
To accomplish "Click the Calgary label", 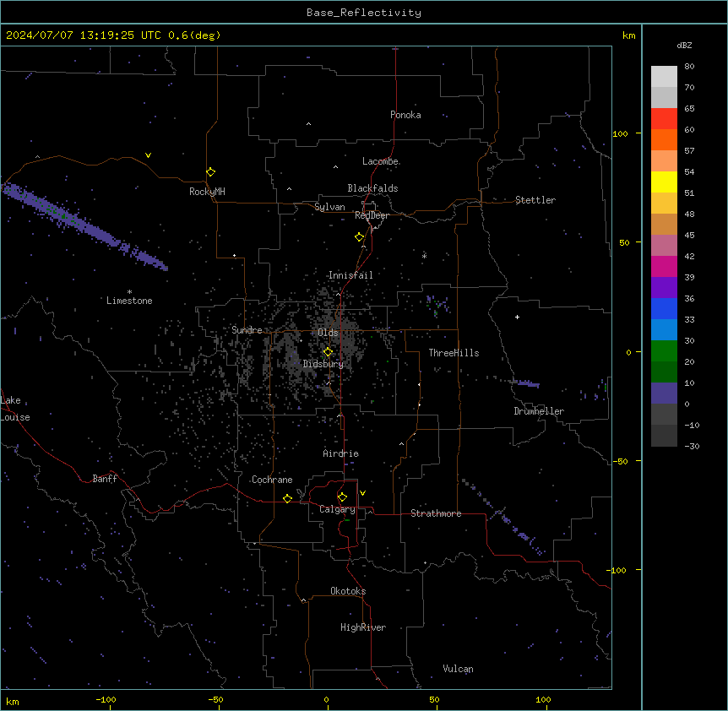I will [337, 509].
